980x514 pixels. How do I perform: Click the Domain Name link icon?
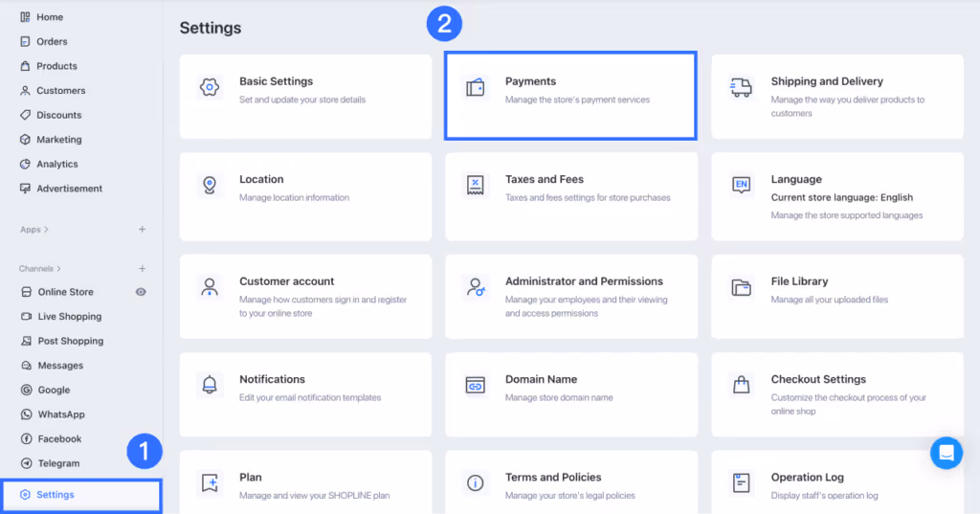click(x=475, y=385)
